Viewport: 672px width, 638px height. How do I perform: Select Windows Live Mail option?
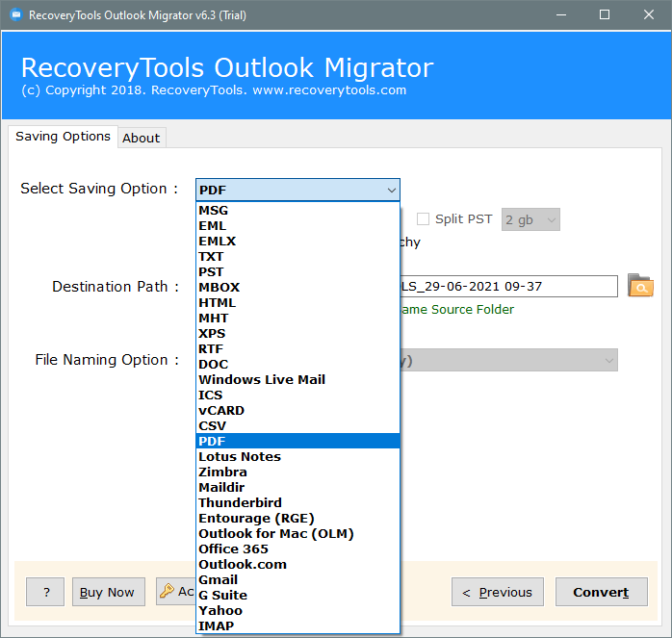[297, 380]
